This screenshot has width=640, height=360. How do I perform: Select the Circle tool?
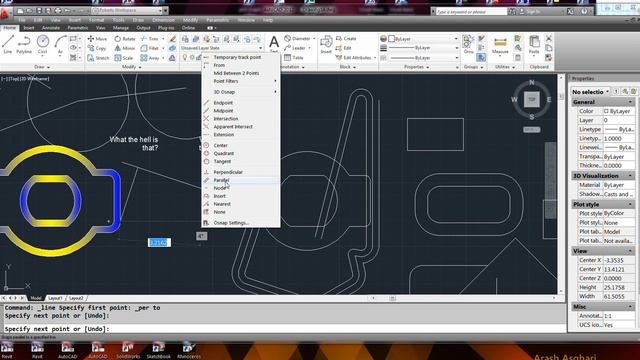pos(42,44)
